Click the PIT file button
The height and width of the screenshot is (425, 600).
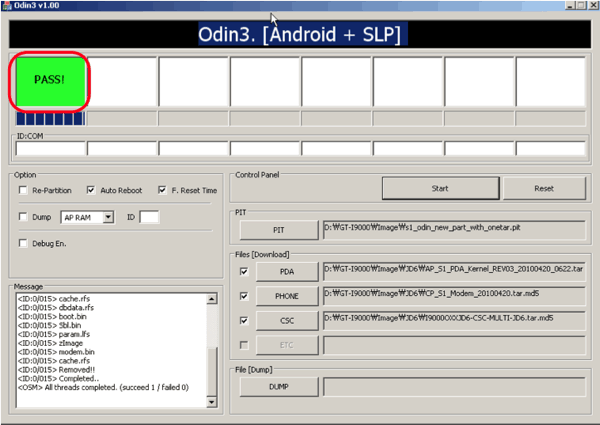pyautogui.click(x=278, y=230)
